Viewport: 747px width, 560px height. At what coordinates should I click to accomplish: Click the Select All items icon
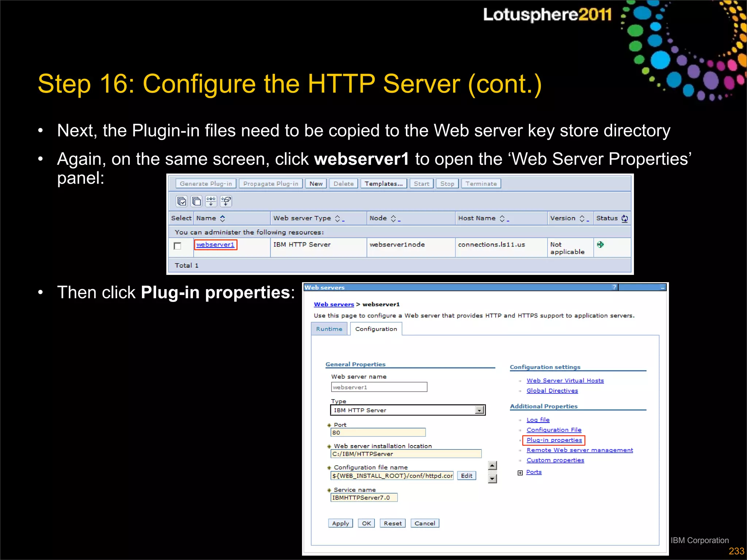pyautogui.click(x=182, y=201)
